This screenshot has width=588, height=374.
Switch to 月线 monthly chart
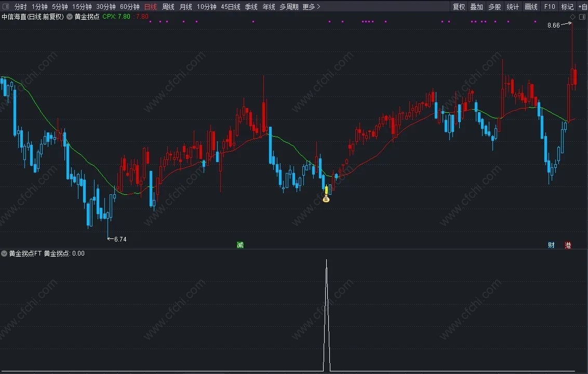coord(185,7)
